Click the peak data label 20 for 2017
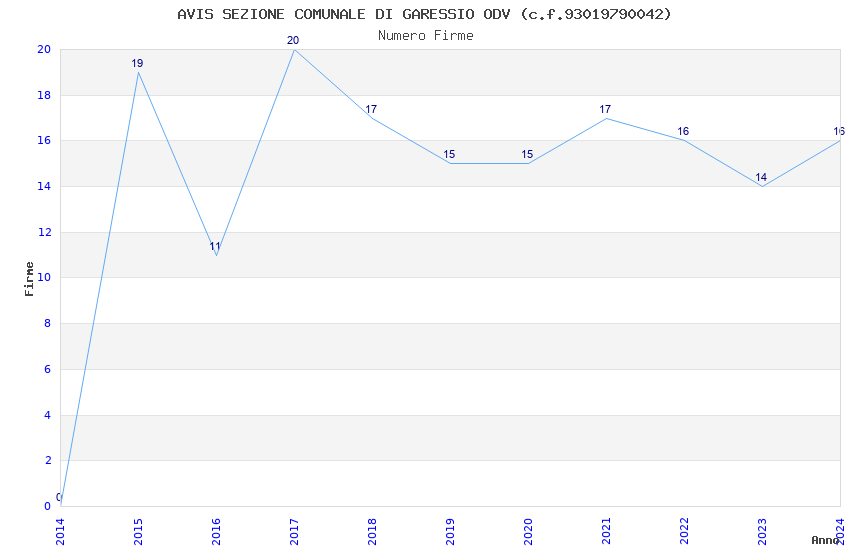850x550 pixels. (x=293, y=41)
